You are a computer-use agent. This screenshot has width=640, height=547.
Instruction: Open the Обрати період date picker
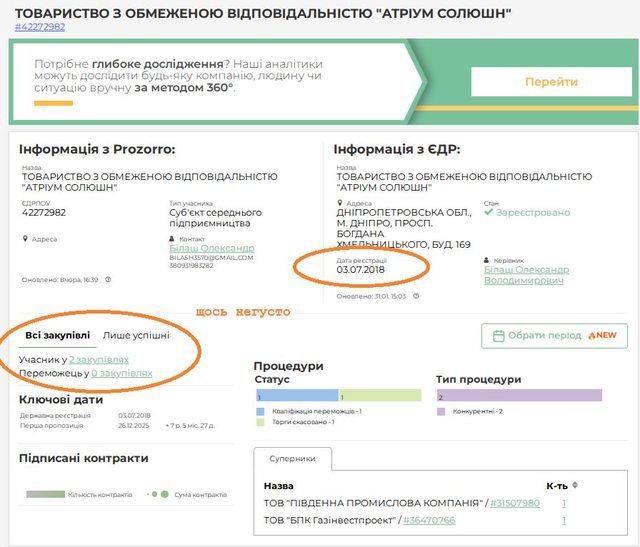coord(554,336)
